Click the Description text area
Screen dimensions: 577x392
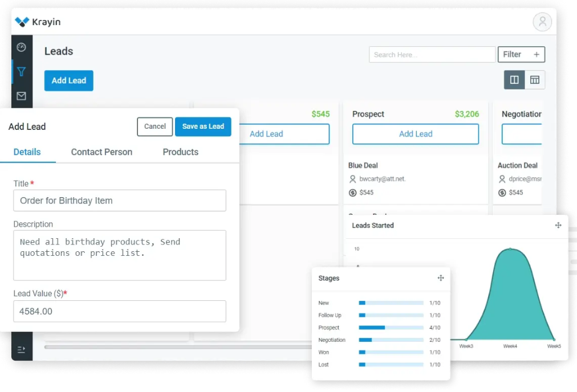coord(120,255)
